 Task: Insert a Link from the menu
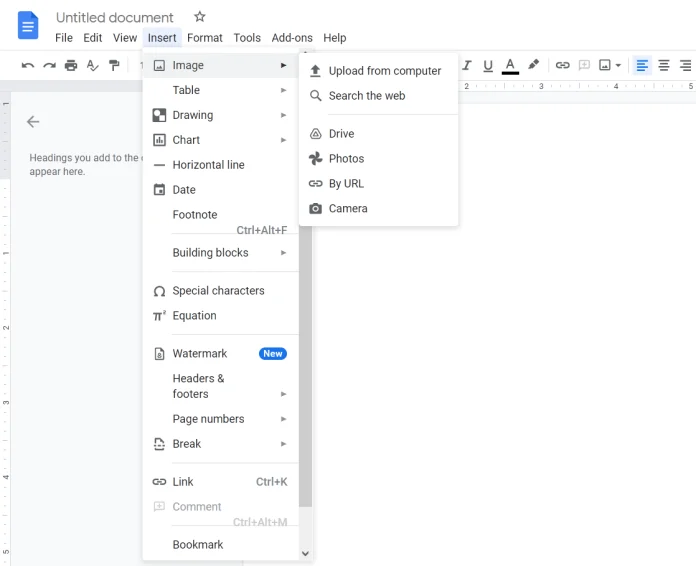(x=220, y=482)
